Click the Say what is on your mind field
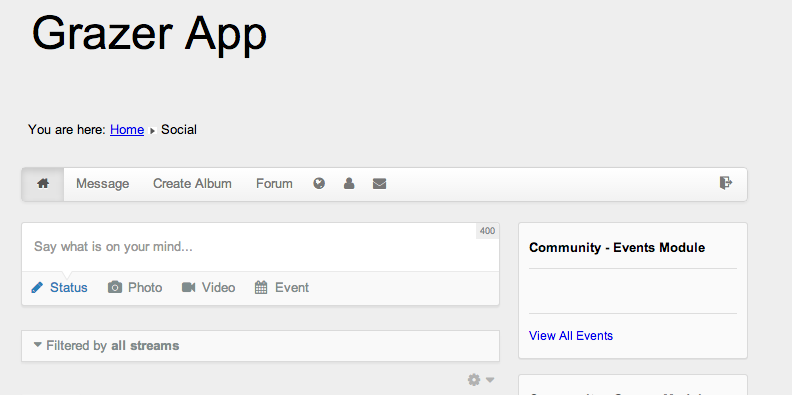This screenshot has height=395, width=792. click(x=260, y=247)
